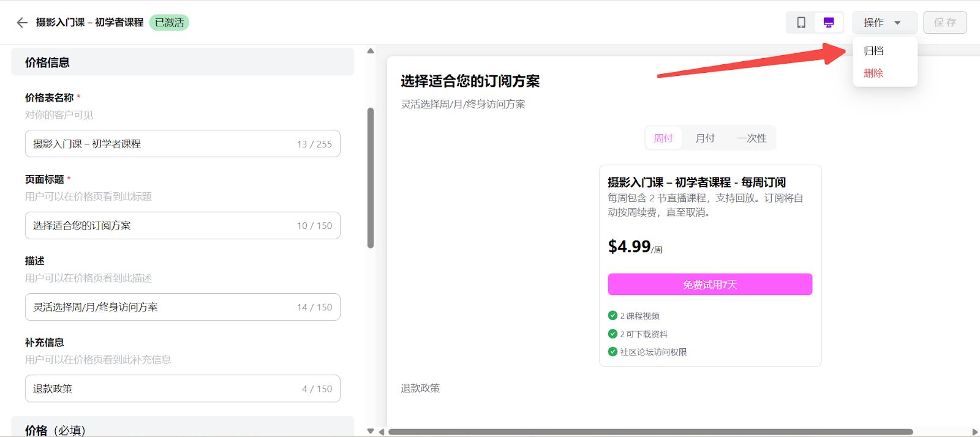This screenshot has height=437, width=980.
Task: Select 一次性 billing option
Action: click(752, 138)
